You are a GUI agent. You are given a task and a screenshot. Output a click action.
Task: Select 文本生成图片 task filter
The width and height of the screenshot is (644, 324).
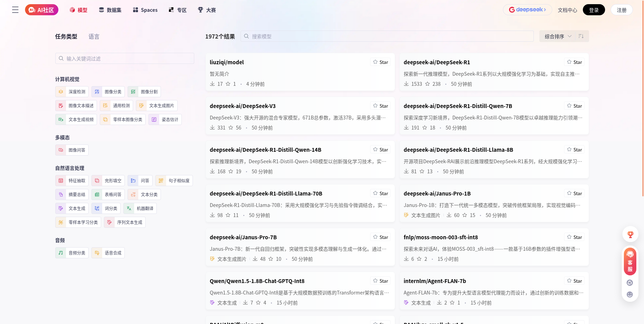coord(157,106)
